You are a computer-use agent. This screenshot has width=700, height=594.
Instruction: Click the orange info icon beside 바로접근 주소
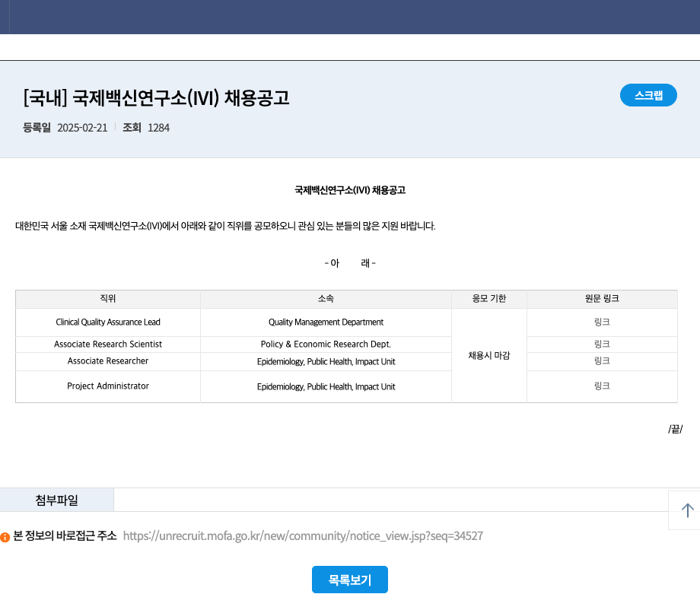point(5,537)
